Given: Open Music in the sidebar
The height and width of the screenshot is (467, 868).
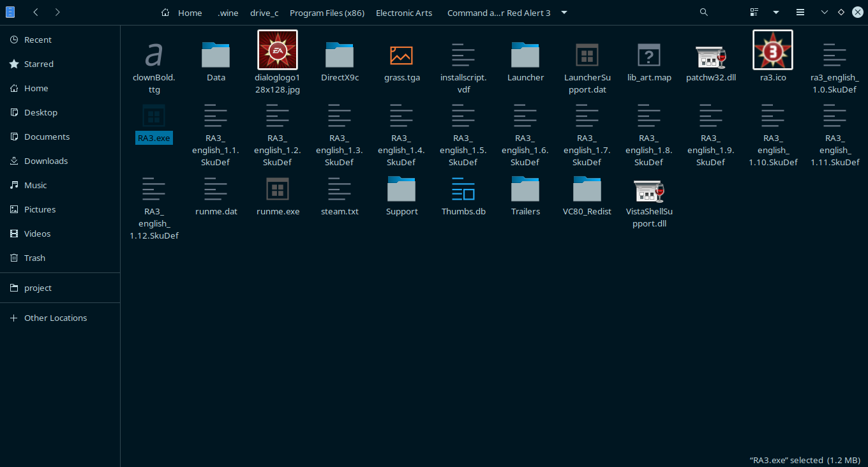Looking at the screenshot, I should click(60, 185).
